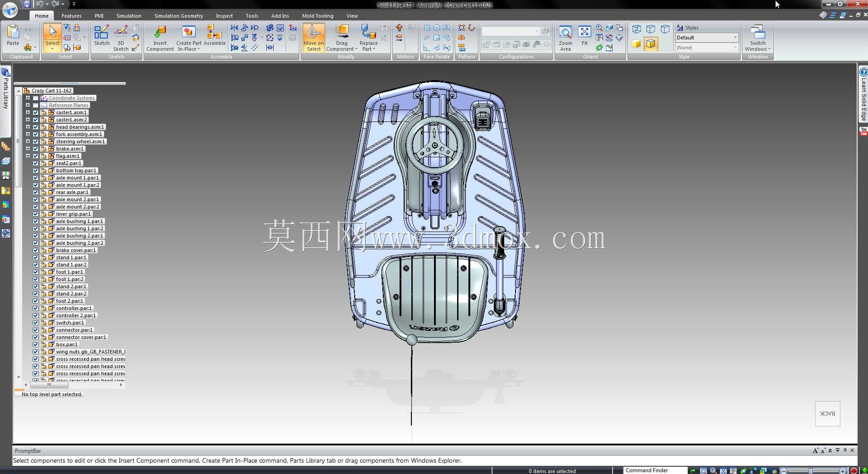Screen dimensions: 868x474
Task: Select box.par:1 in the tree
Action: 67,344
